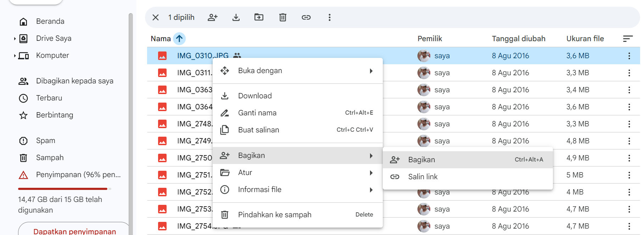Viewport: 644px width, 235px height.
Task: Open more options for the IMG_0310.JPG row
Action: click(629, 56)
